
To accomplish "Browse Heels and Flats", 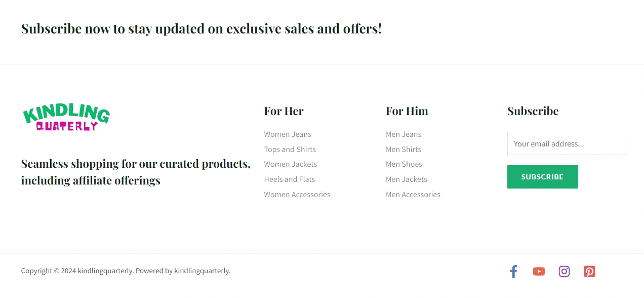I will pos(289,179).
